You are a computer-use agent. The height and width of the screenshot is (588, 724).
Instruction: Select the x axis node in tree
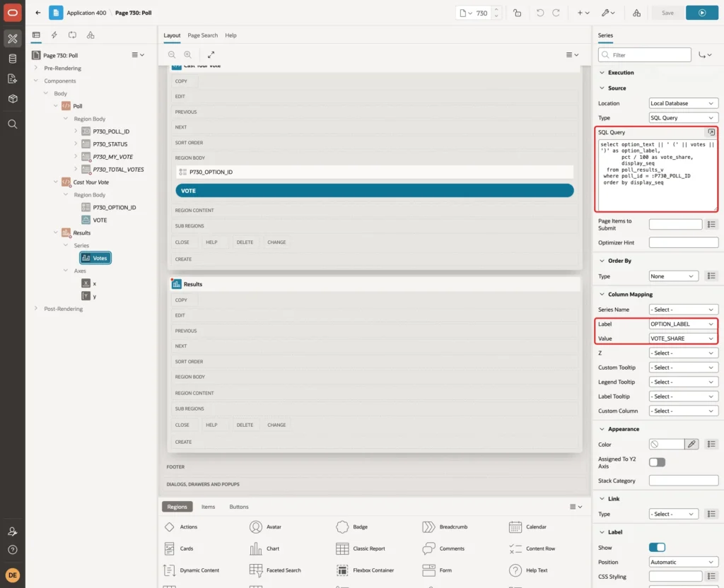coord(94,283)
